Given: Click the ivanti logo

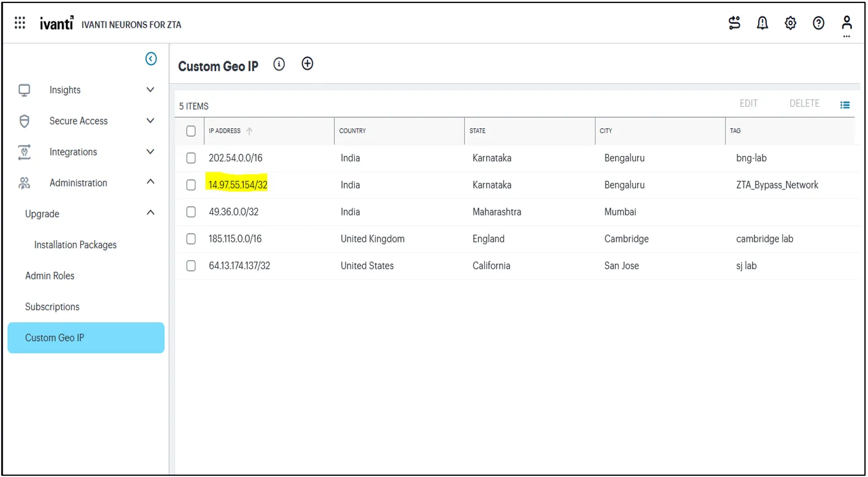Looking at the screenshot, I should click(57, 24).
